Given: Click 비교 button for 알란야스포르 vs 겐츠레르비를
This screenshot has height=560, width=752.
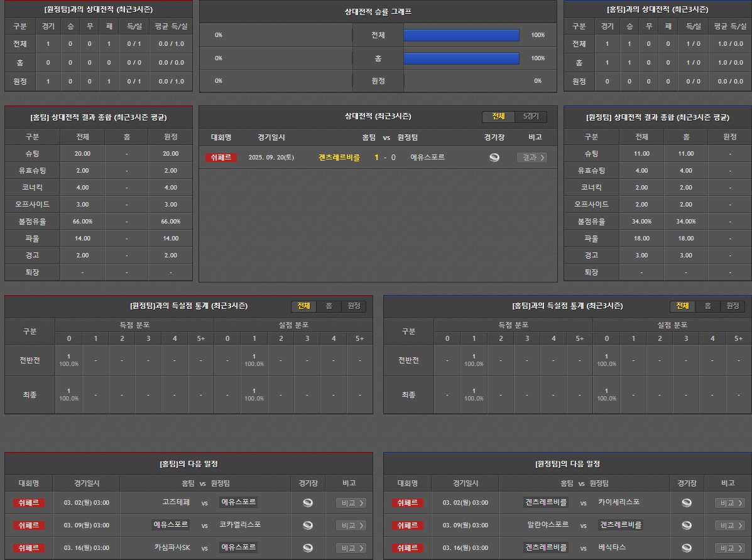Looking at the screenshot, I should [729, 525].
